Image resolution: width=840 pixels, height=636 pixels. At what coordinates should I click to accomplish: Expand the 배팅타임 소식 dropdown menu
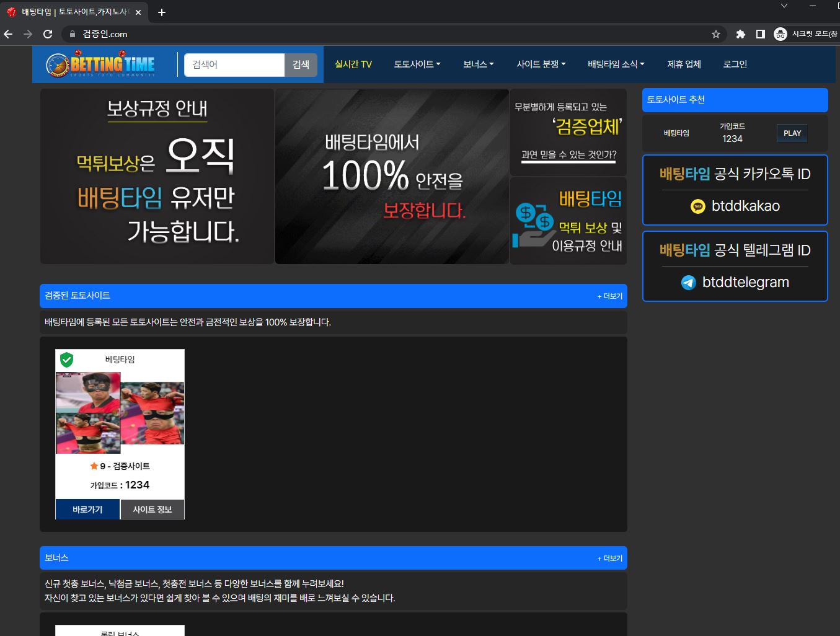pyautogui.click(x=616, y=64)
